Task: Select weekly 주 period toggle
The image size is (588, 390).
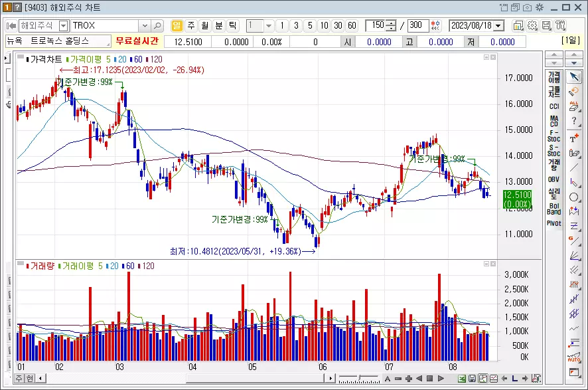Action: [x=191, y=25]
